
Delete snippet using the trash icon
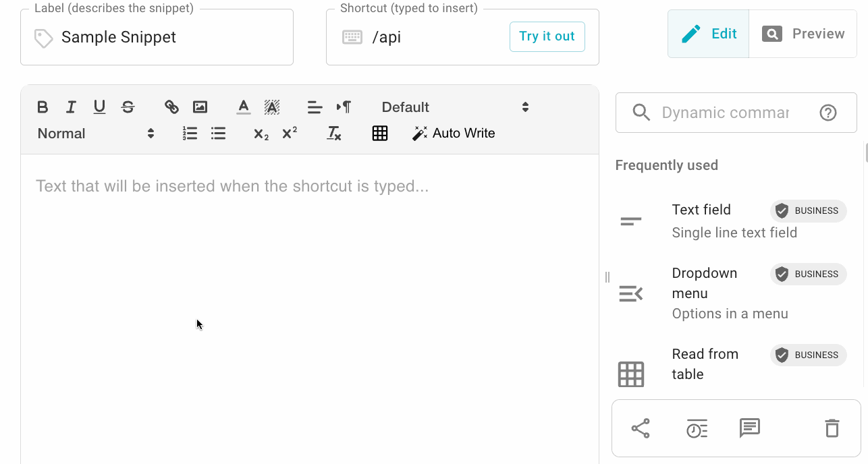[x=832, y=428]
